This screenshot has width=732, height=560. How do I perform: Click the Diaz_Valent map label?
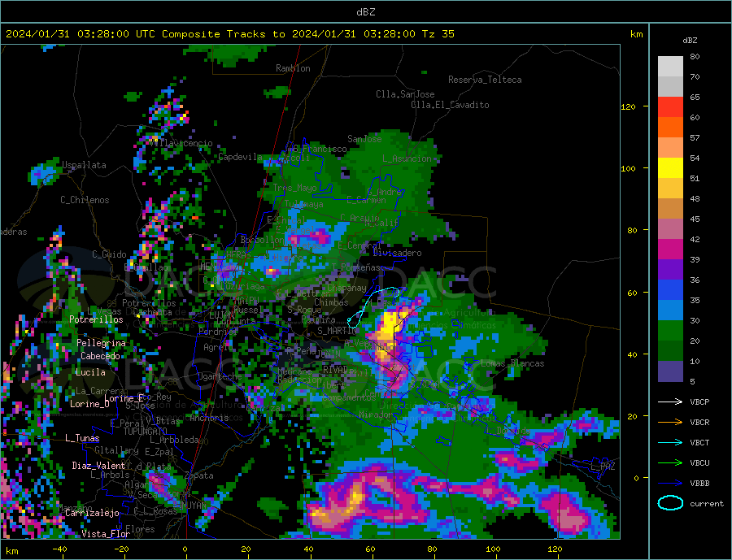point(98,466)
